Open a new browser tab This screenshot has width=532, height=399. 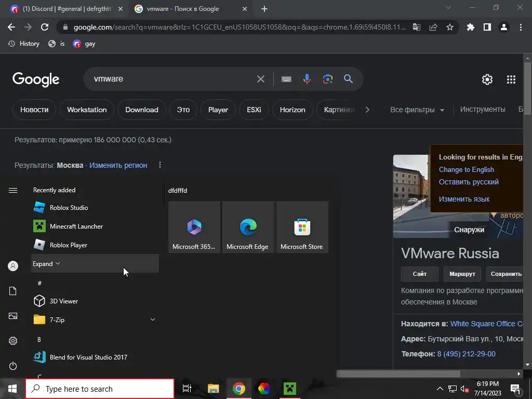[264, 9]
